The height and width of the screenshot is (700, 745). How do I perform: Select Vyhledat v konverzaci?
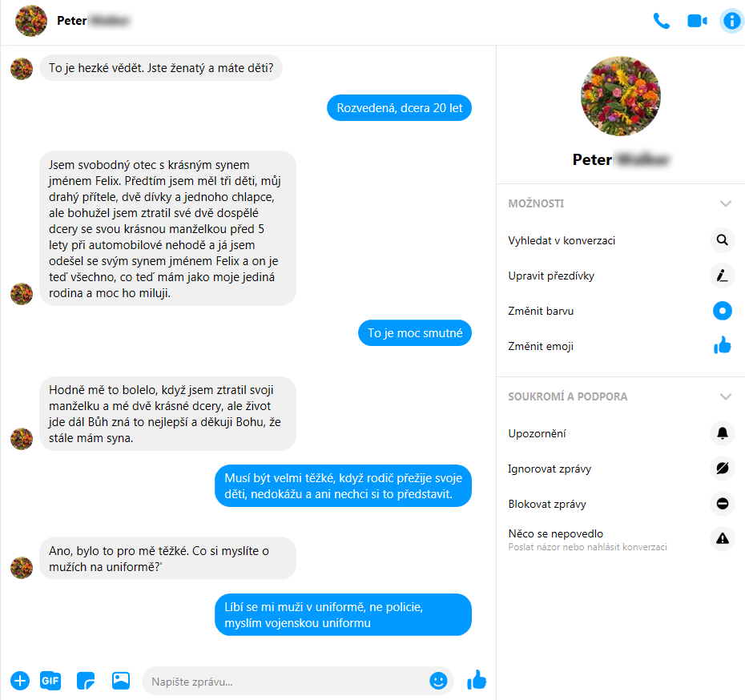click(x=619, y=240)
